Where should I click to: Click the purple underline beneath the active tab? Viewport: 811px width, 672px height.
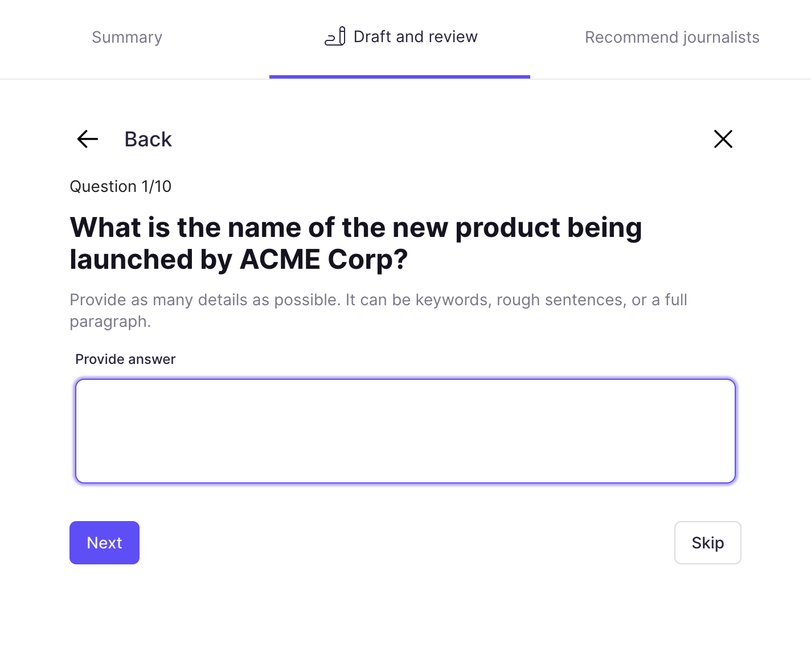[400, 77]
